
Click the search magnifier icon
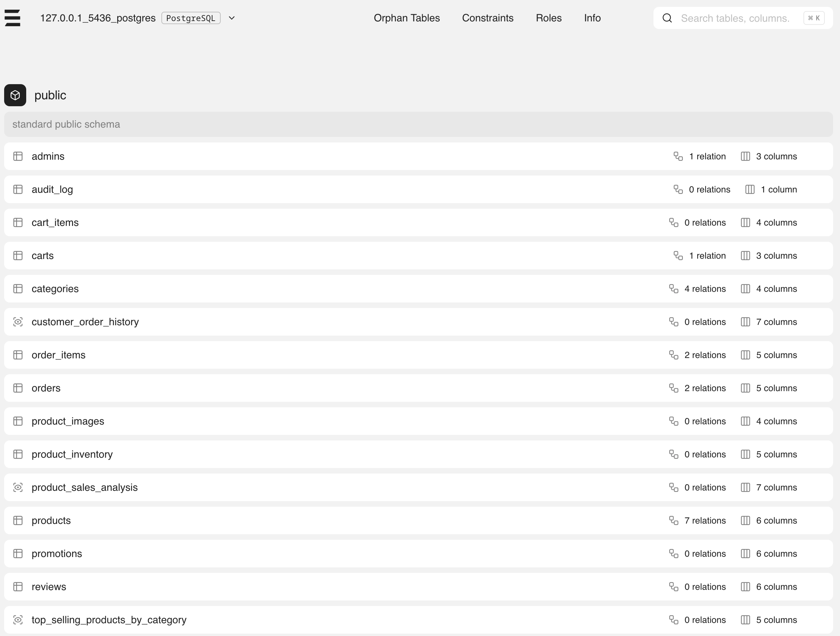coord(667,18)
